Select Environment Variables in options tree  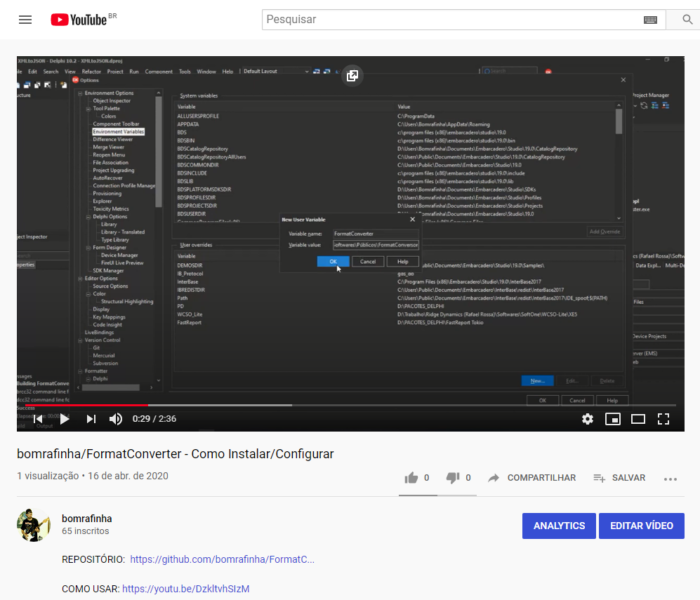click(x=118, y=132)
